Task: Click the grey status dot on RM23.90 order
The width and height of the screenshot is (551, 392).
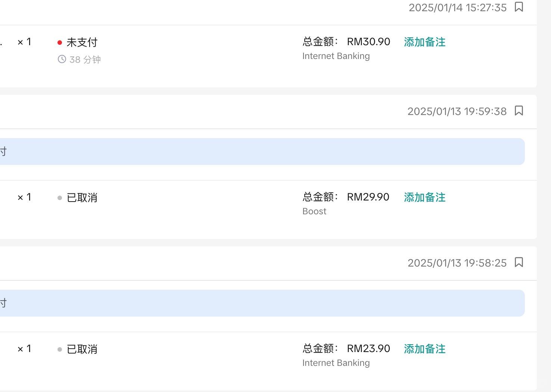Action: tap(60, 349)
